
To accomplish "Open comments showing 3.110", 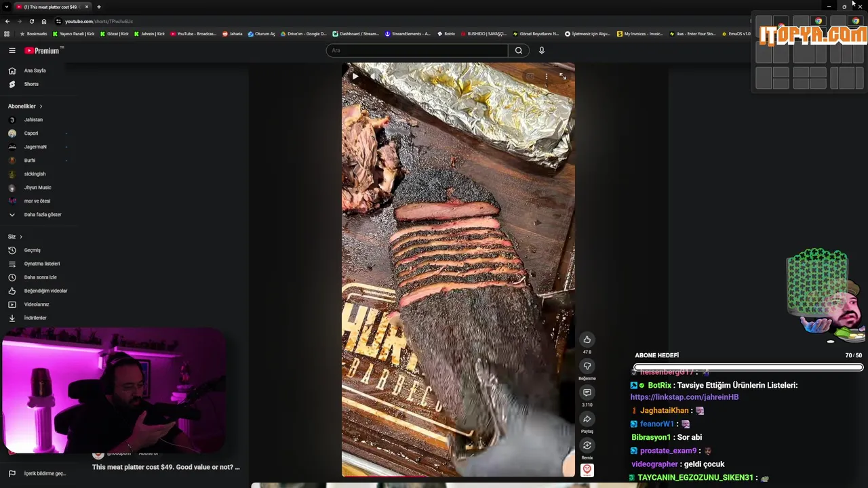I will pyautogui.click(x=587, y=392).
